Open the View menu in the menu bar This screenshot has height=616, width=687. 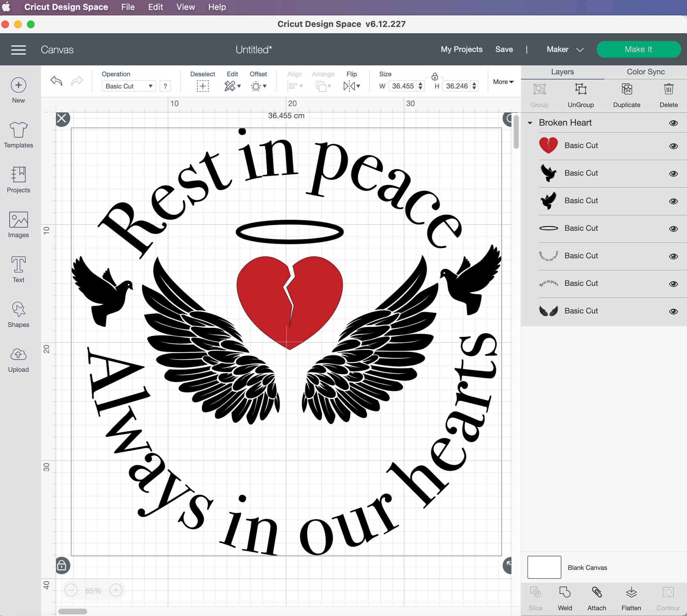[185, 7]
